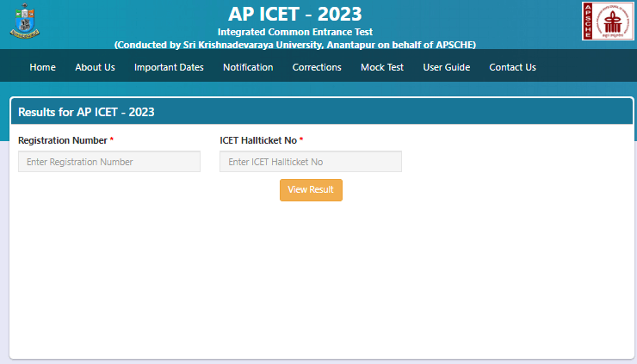Click the Results for AP ICET - 2023 heading
Image resolution: width=637 pixels, height=364 pixels.
click(x=86, y=112)
